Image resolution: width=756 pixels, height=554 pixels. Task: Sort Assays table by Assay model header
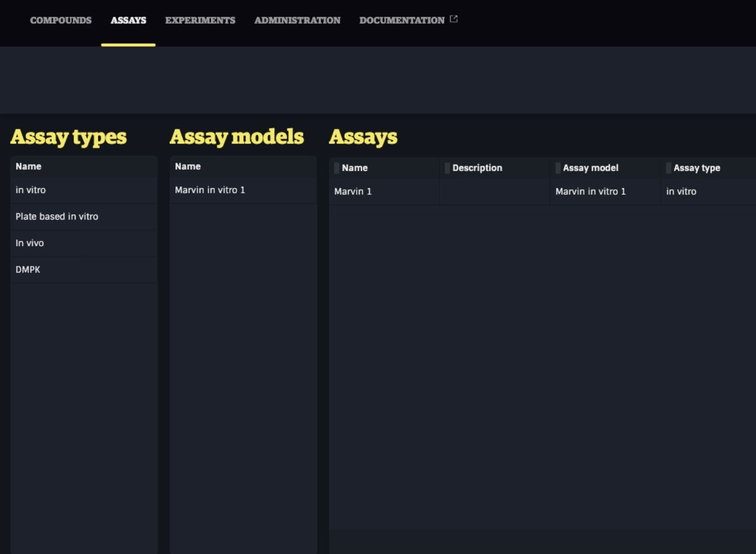(590, 168)
